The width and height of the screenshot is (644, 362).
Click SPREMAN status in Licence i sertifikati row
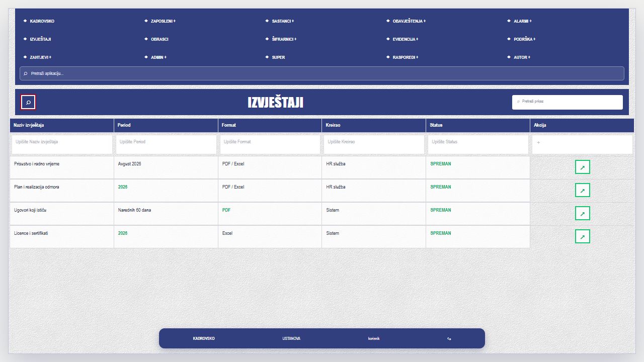pyautogui.click(x=441, y=233)
